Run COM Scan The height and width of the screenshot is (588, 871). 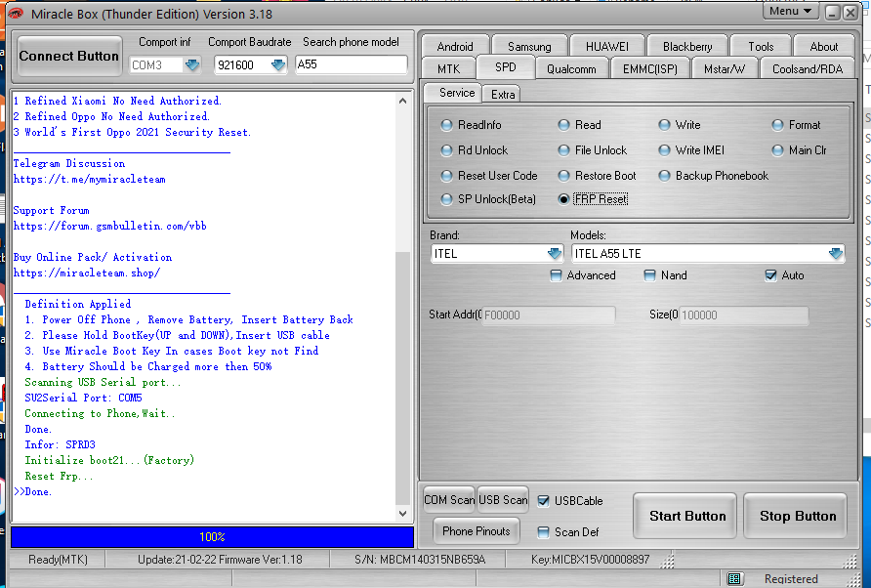pos(449,500)
